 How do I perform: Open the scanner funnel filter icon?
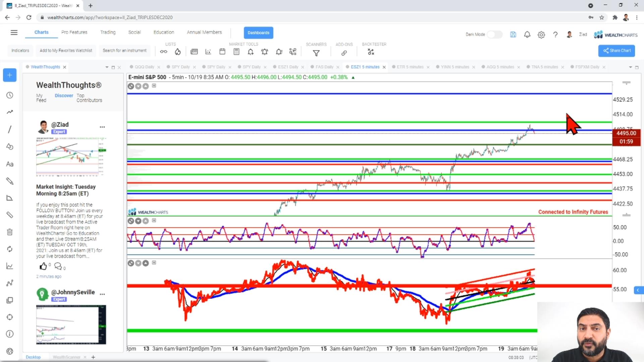coord(316,53)
